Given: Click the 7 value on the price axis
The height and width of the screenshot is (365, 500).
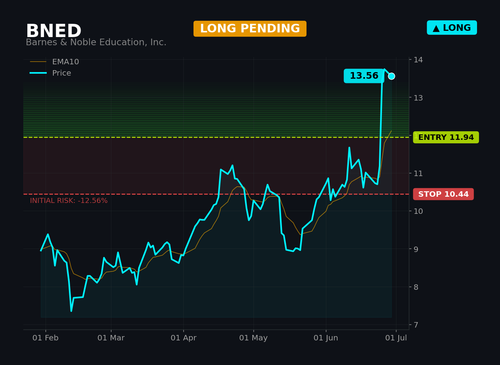Looking at the screenshot, I should 416,325.
